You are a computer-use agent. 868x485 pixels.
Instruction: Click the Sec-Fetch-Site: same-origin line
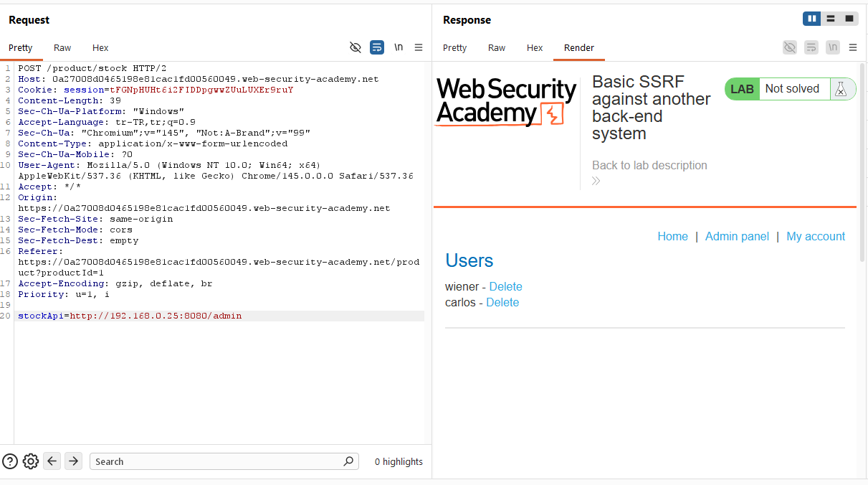click(95, 219)
